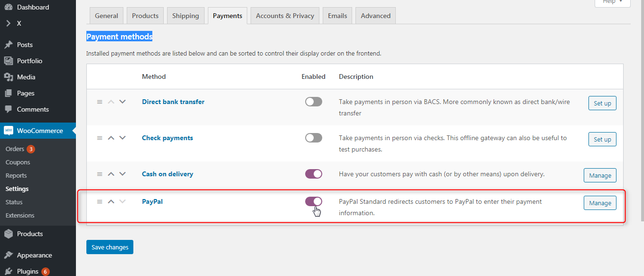Move Cash on delivery down
The image size is (644, 276).
click(122, 174)
